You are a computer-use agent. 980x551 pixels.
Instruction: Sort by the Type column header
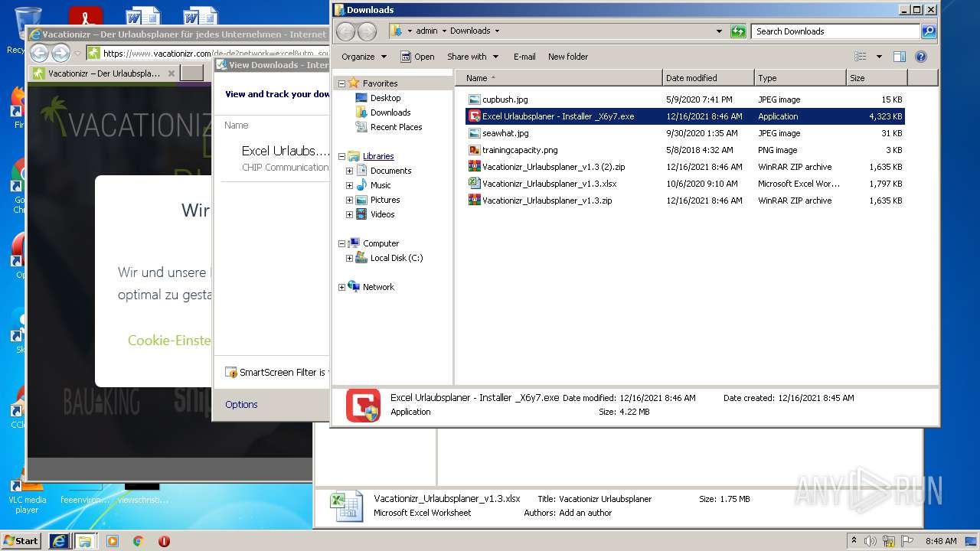pyautogui.click(x=800, y=78)
